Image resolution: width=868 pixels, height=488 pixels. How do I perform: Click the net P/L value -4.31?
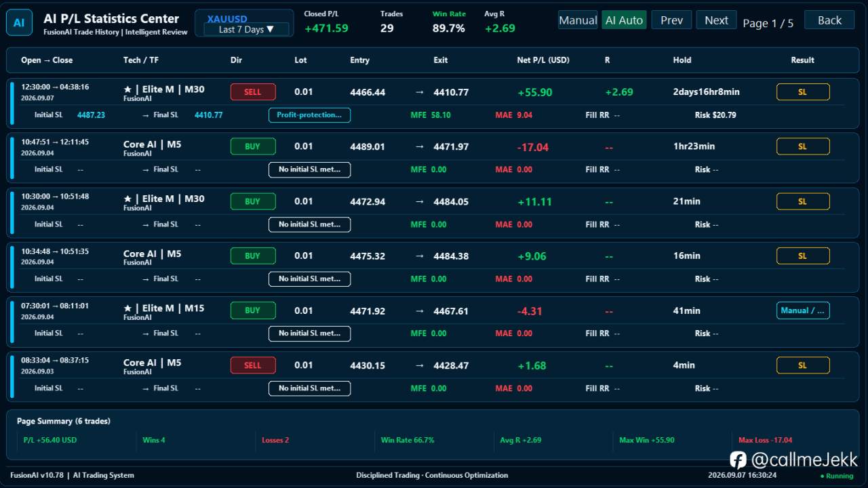pos(530,311)
